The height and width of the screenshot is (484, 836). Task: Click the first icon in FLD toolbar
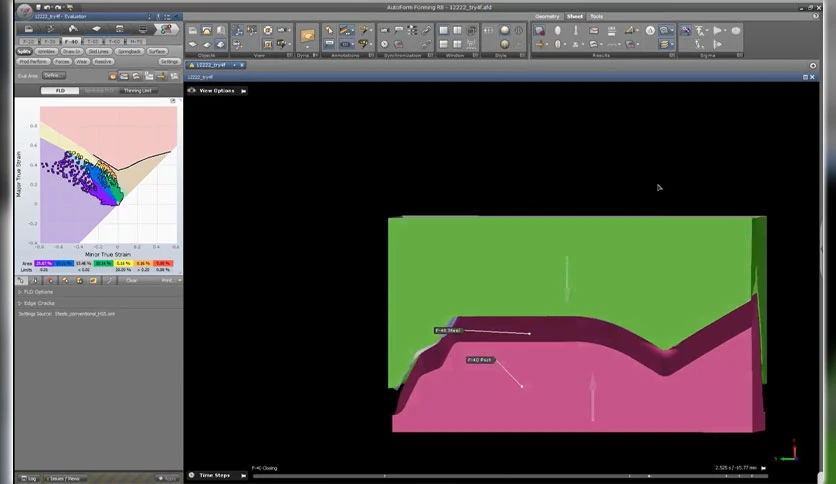tap(21, 280)
